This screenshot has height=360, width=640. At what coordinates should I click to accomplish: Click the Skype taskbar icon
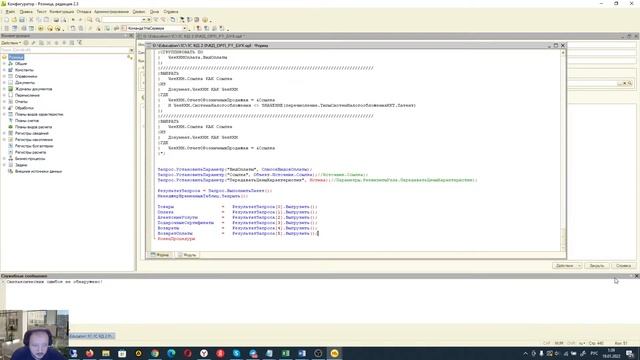pyautogui.click(x=236, y=353)
